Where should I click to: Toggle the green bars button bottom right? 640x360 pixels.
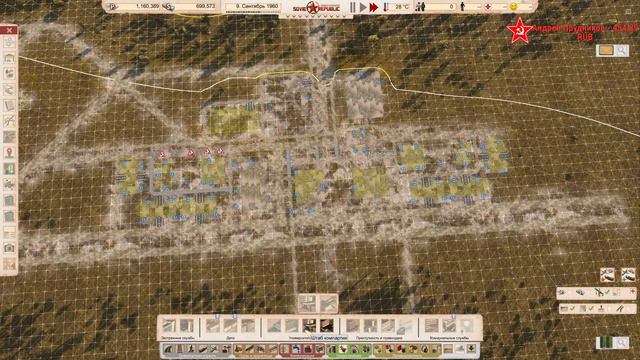(606, 342)
